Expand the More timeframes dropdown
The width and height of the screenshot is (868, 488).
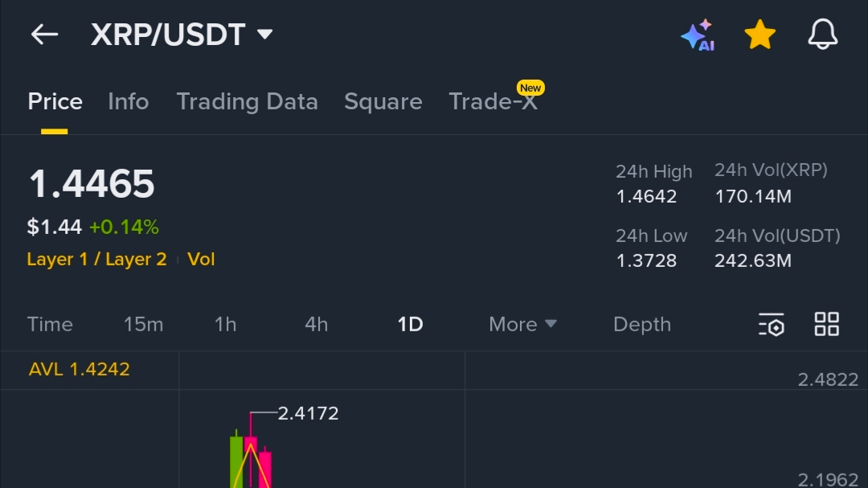522,324
